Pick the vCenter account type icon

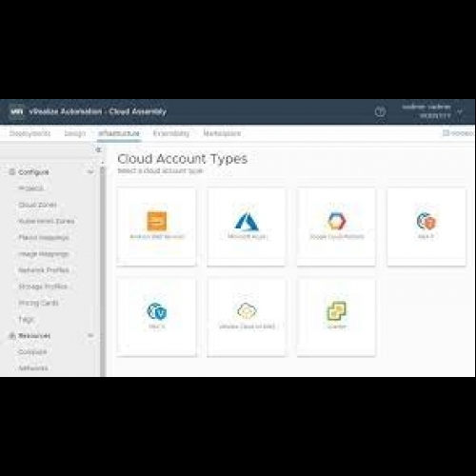(x=337, y=311)
